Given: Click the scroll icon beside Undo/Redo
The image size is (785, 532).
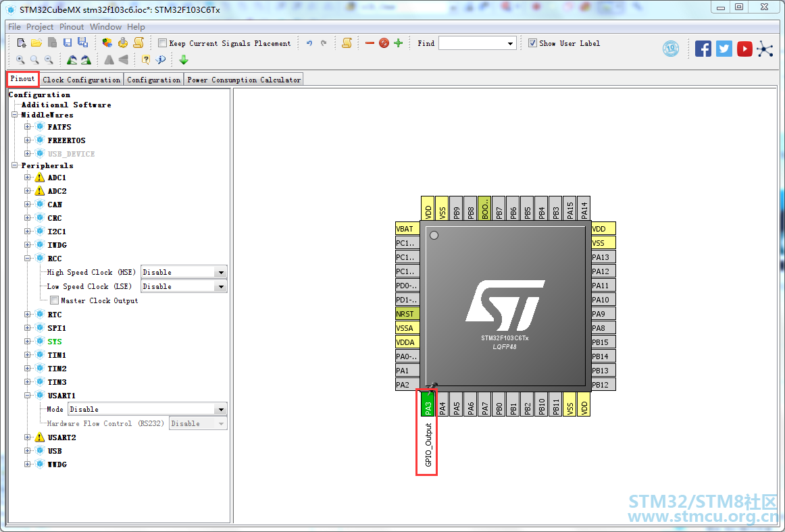Looking at the screenshot, I should pyautogui.click(x=347, y=43).
